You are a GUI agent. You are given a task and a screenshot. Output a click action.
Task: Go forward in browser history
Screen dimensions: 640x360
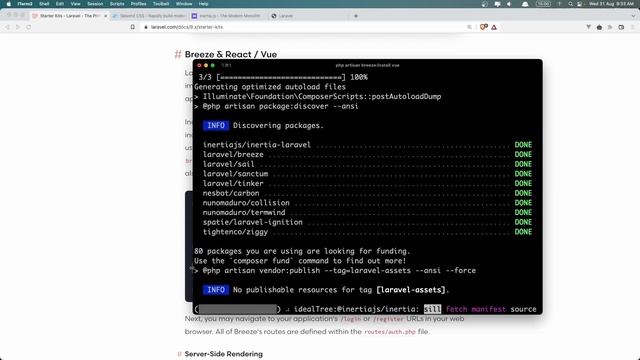(18, 27)
